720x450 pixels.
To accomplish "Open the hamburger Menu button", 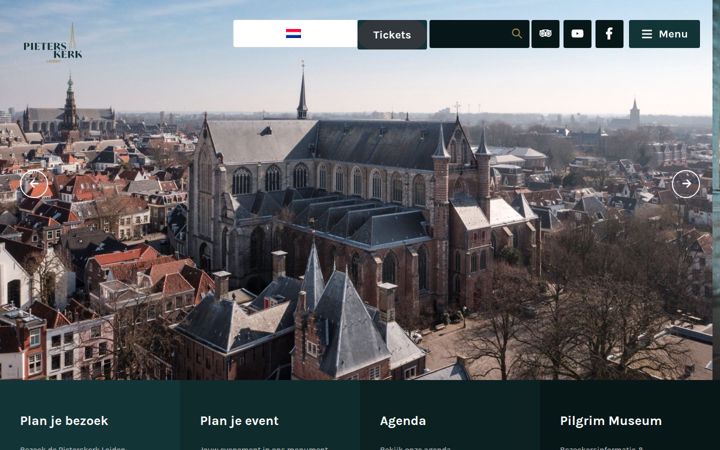I will (664, 34).
